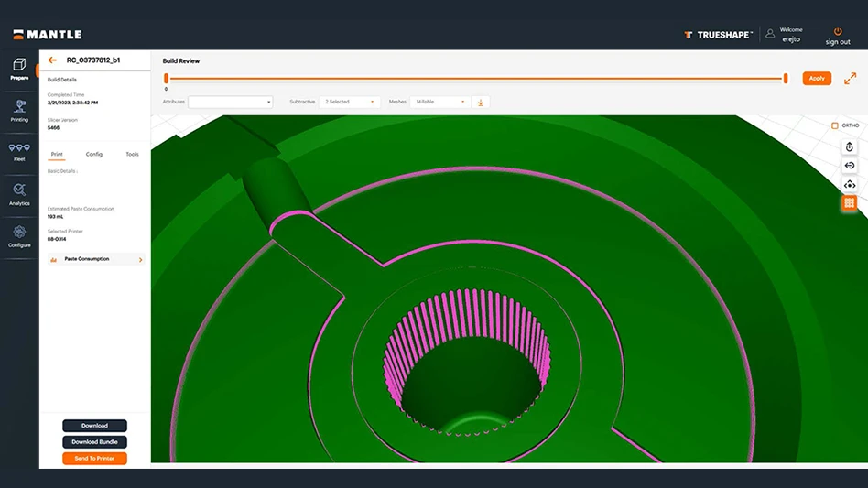Viewport: 868px width, 488px height.
Task: Open the Configure settings section
Action: click(x=19, y=236)
